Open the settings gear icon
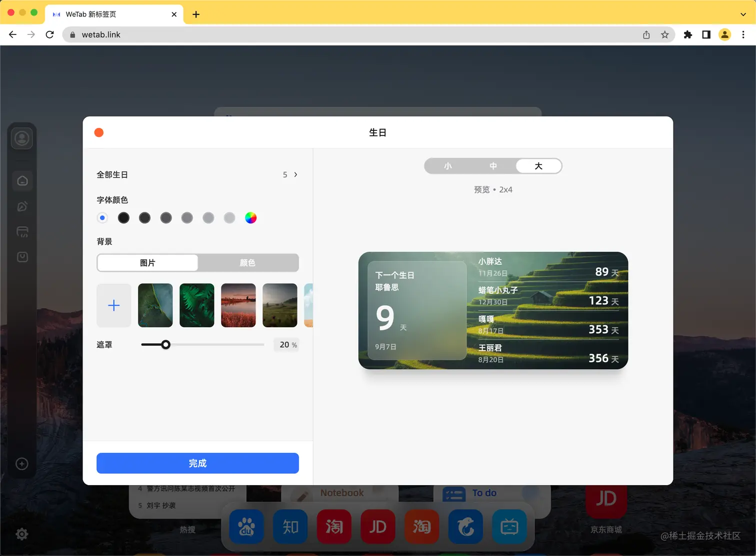The height and width of the screenshot is (556, 756). pos(22,534)
